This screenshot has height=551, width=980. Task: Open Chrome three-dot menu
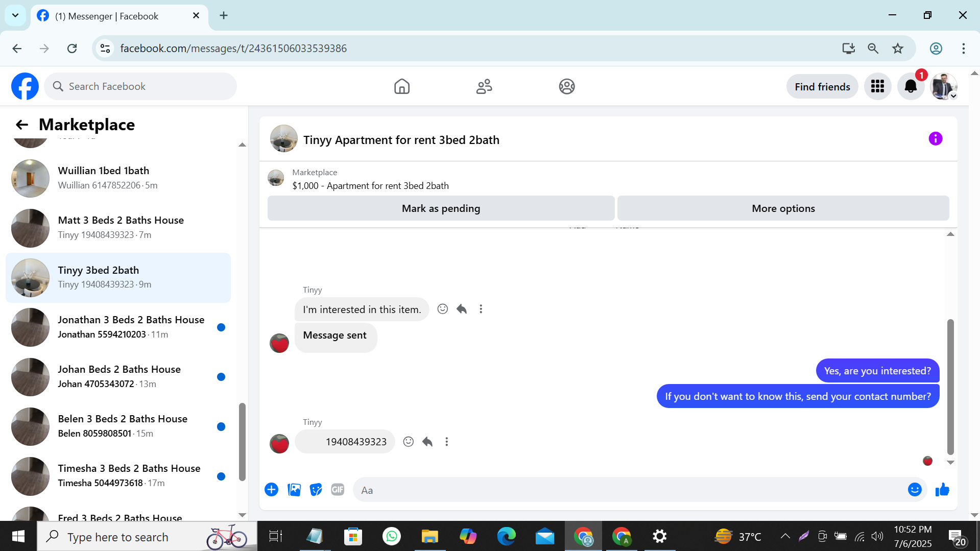click(x=963, y=49)
